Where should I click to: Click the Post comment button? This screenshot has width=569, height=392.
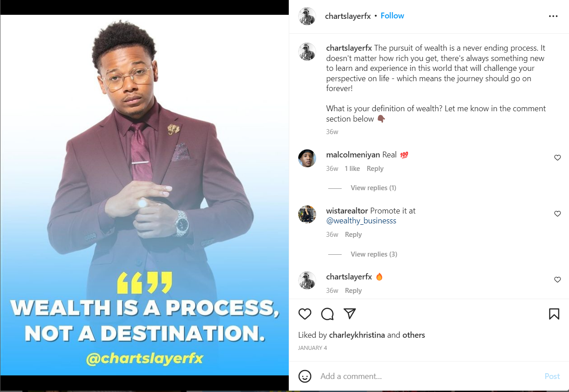click(x=552, y=376)
